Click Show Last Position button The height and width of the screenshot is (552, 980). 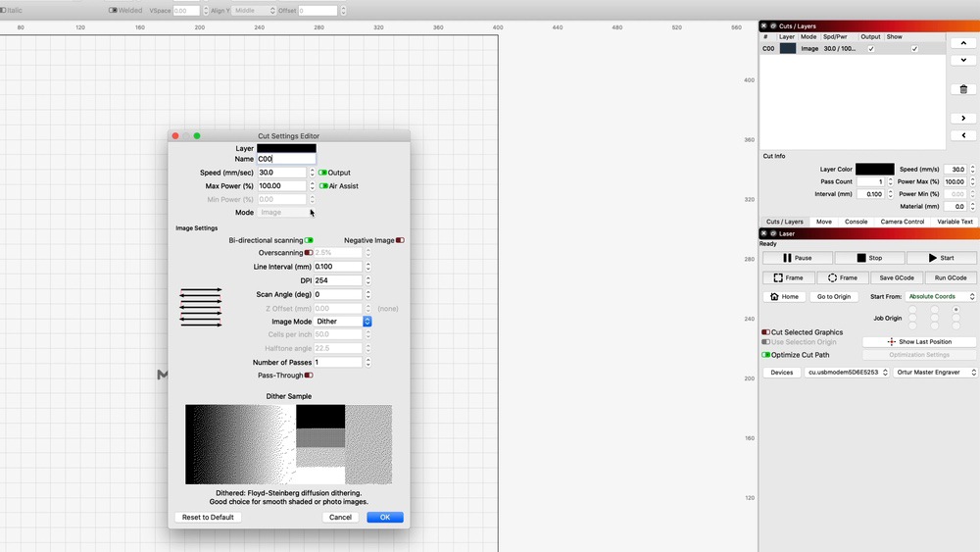tap(919, 342)
